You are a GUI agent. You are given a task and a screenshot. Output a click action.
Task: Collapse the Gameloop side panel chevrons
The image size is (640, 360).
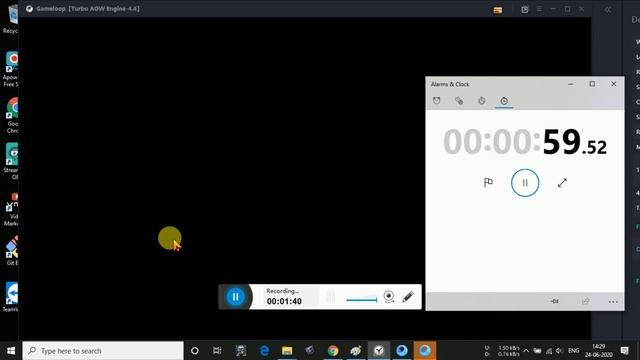tap(608, 9)
